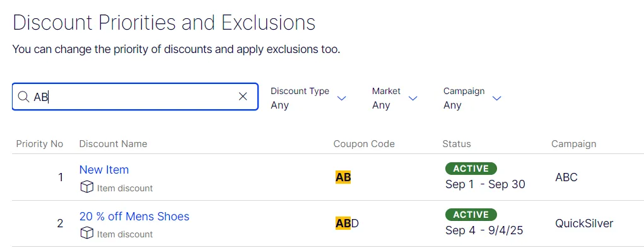Click Item discount label under Mens Shoes
The width and height of the screenshot is (644, 250).
click(x=125, y=234)
